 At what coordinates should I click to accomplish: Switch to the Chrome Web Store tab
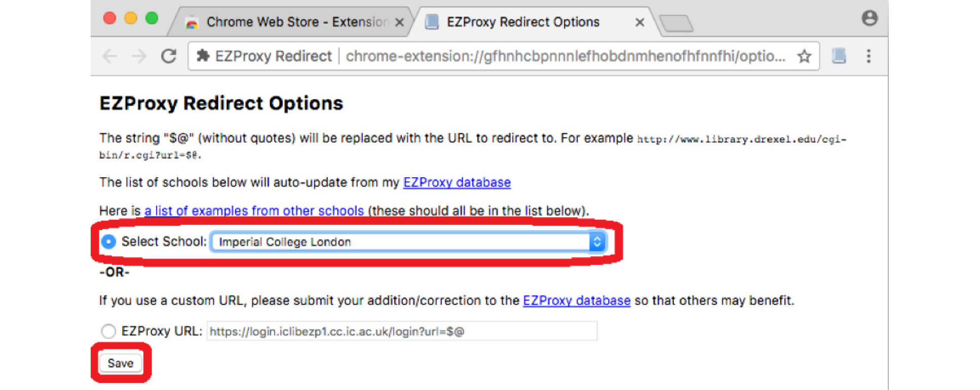(289, 22)
